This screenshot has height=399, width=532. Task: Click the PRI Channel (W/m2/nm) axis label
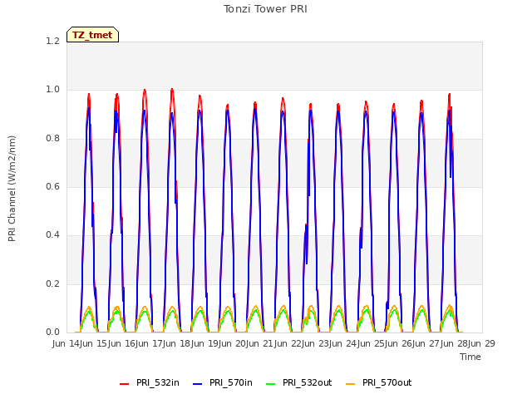pos(12,189)
